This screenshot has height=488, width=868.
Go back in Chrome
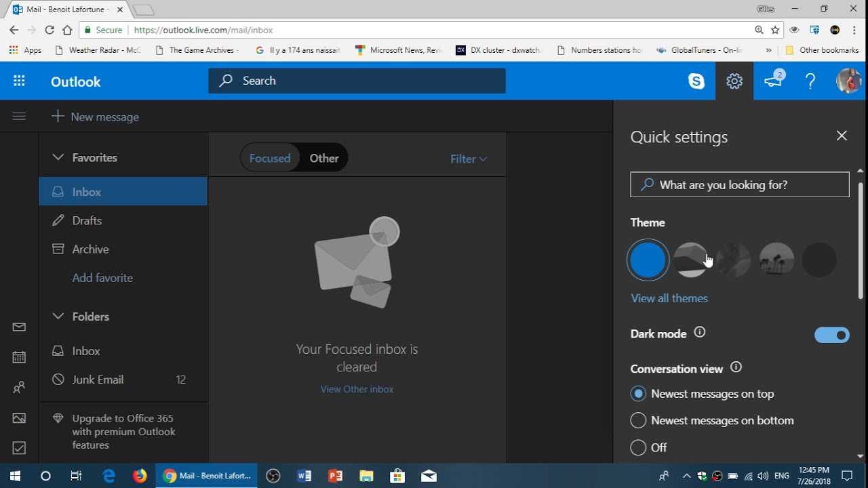click(14, 30)
